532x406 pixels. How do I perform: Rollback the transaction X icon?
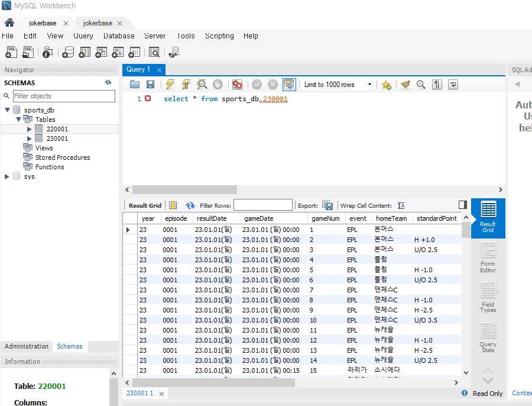273,84
